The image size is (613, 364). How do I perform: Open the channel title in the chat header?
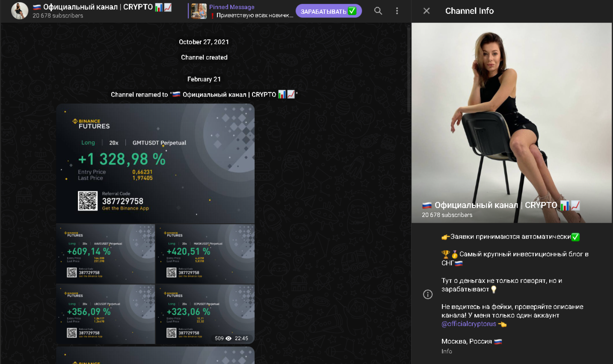(x=102, y=7)
